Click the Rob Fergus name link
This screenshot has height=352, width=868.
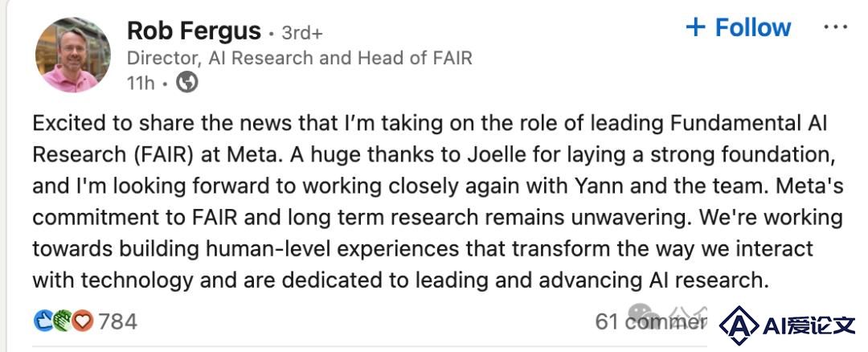click(194, 30)
